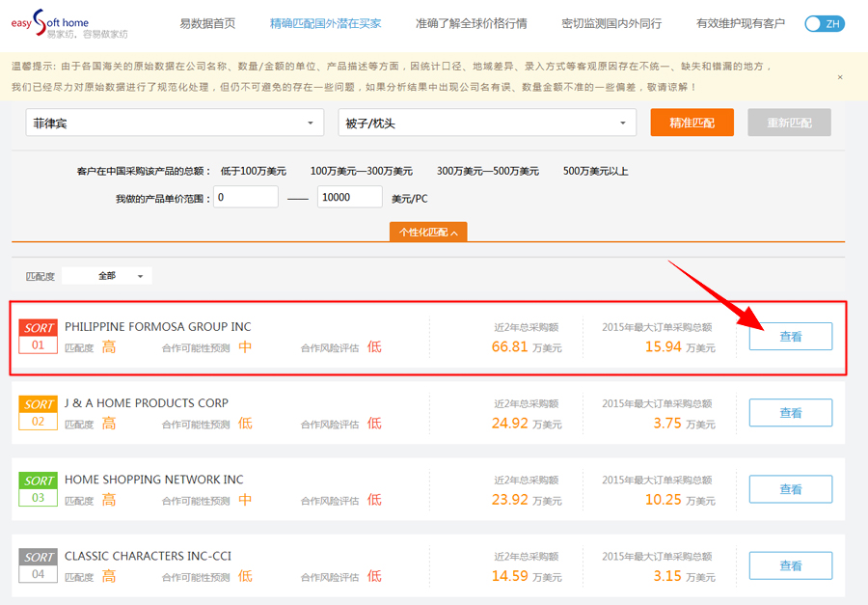The height and width of the screenshot is (605, 868).
Task: Click the 3.15 万美元 largest order value
Action: [684, 576]
